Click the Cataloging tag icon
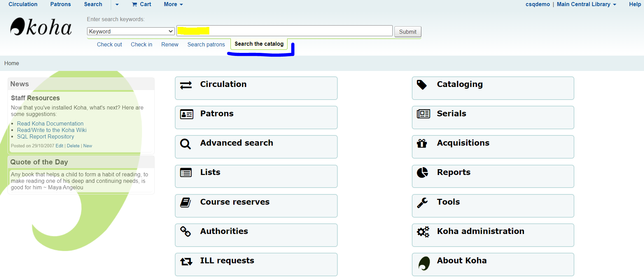Screen dimensions: 644x279 422,85
